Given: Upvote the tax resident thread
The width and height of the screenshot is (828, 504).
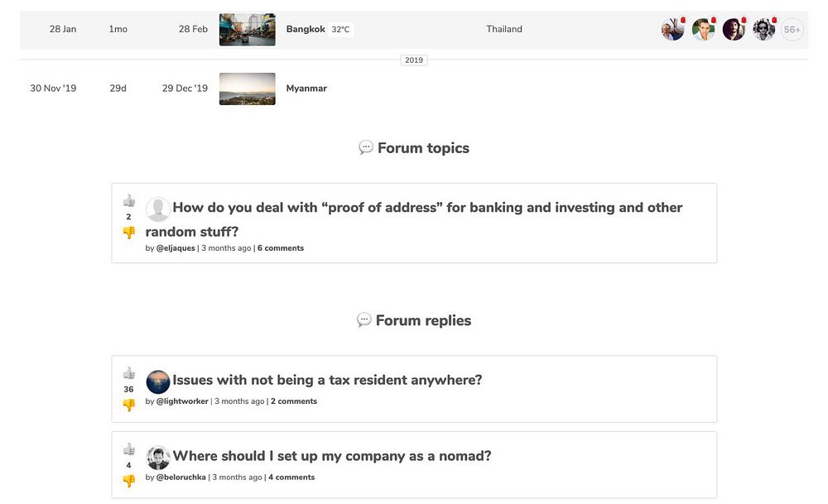Looking at the screenshot, I should coord(128,373).
